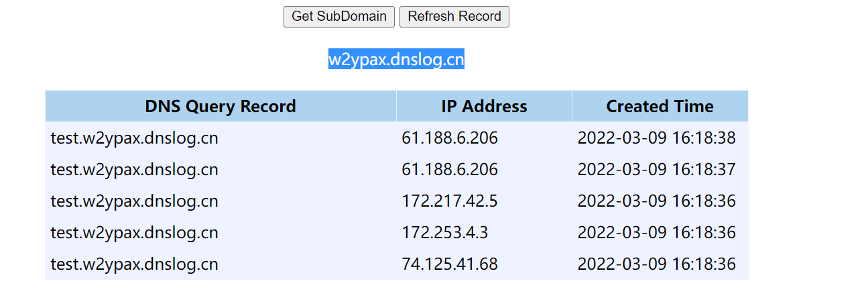
Task: Click the Created Time column header
Action: click(660, 106)
